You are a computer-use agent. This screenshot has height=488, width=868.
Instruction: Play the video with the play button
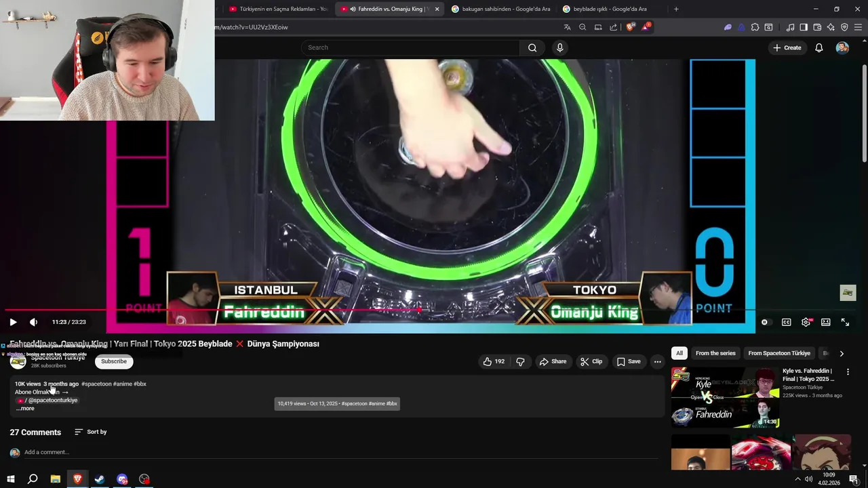click(x=13, y=322)
